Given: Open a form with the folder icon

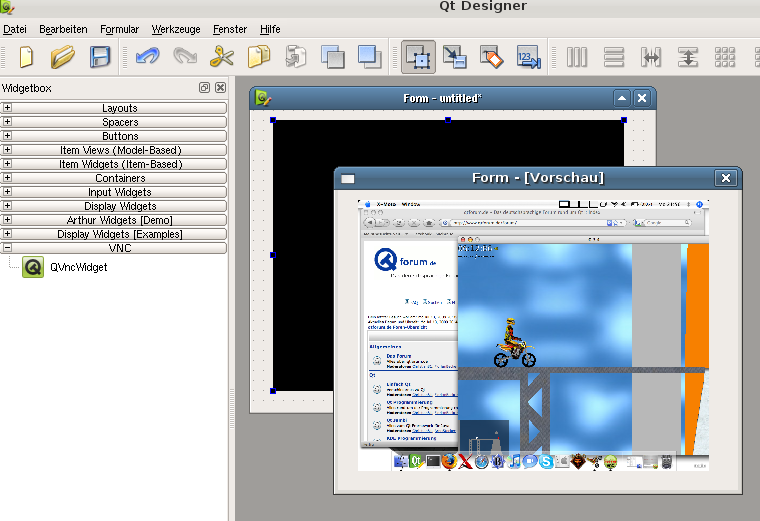Looking at the screenshot, I should (x=63, y=57).
